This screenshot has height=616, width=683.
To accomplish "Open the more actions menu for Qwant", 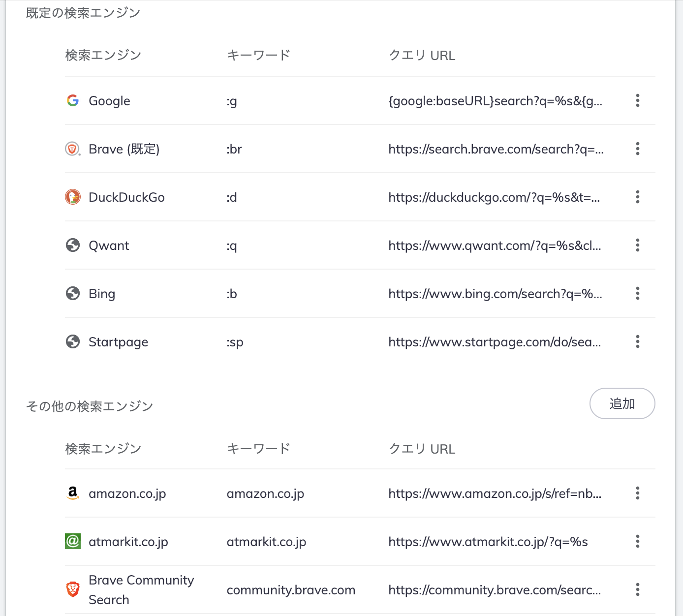I will [x=637, y=245].
